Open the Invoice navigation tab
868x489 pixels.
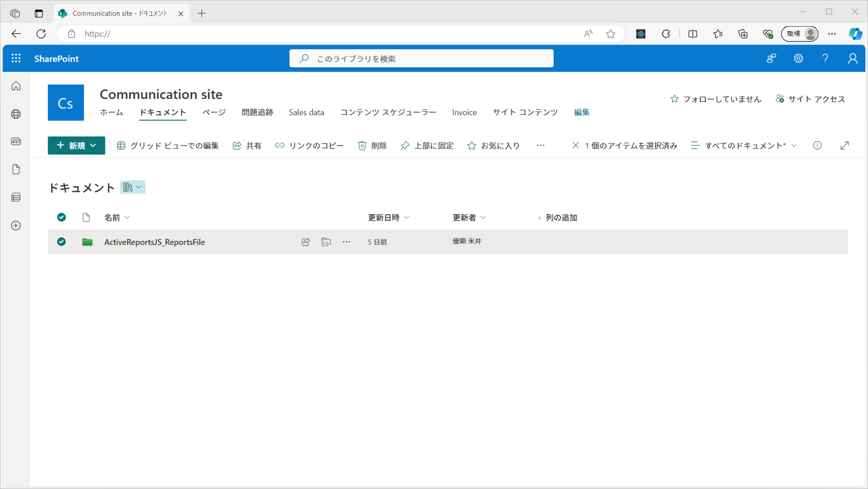pos(464,112)
